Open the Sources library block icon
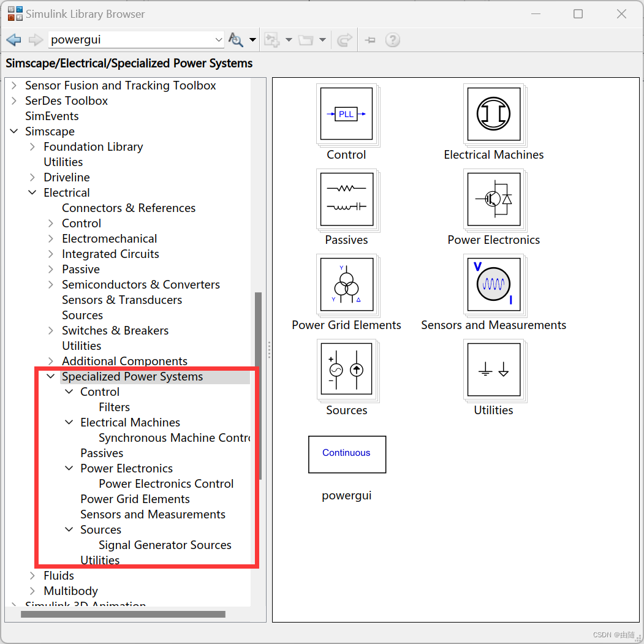Viewport: 644px width, 644px height. coord(347,369)
